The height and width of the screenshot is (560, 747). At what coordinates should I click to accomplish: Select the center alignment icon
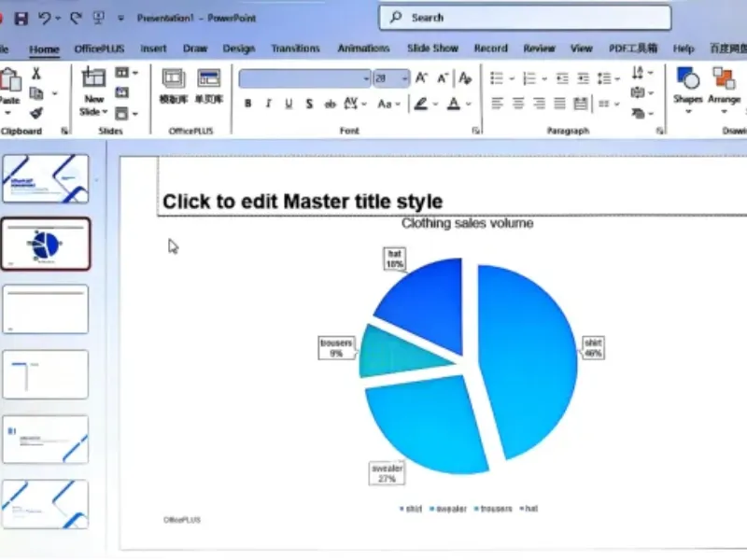(518, 103)
